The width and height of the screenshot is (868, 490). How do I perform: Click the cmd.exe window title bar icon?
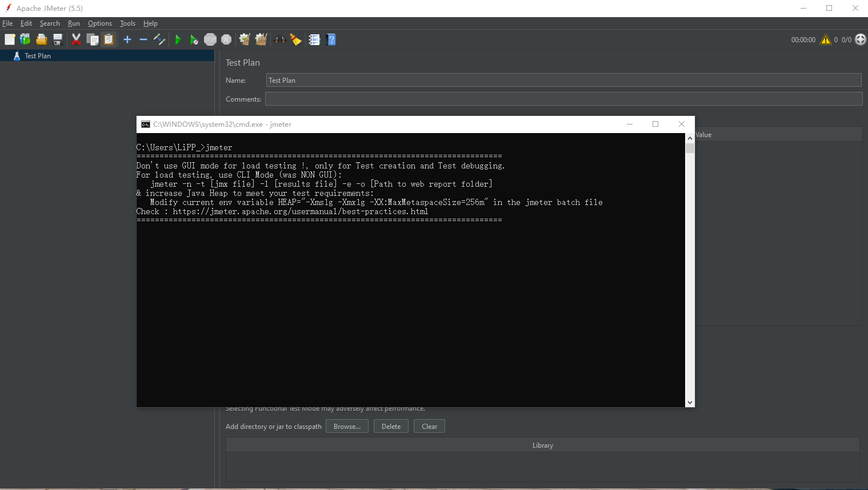146,124
